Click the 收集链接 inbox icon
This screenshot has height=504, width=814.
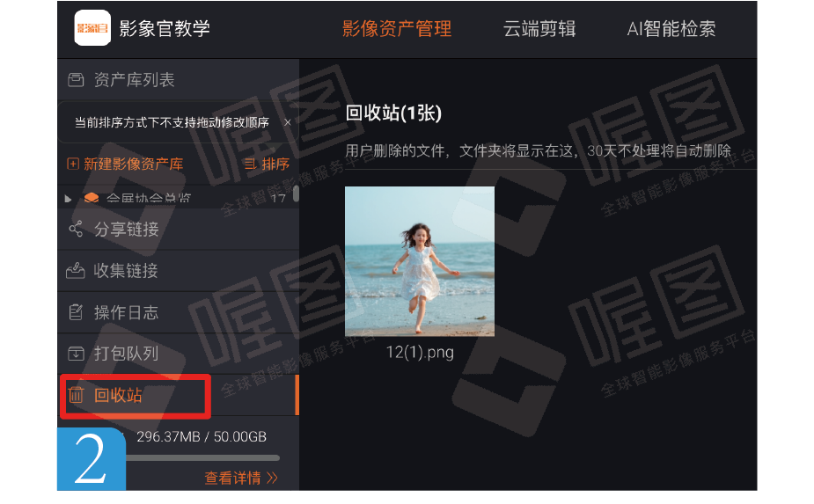click(x=76, y=270)
